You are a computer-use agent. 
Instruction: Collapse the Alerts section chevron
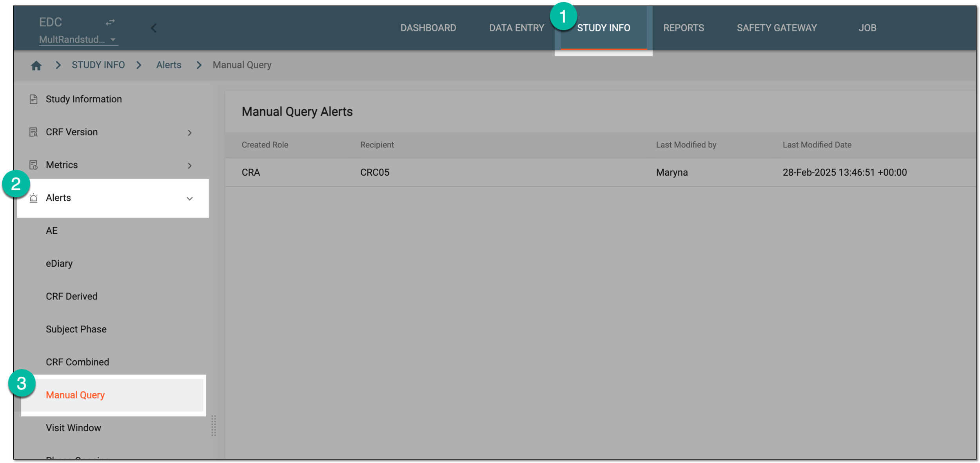coord(190,199)
